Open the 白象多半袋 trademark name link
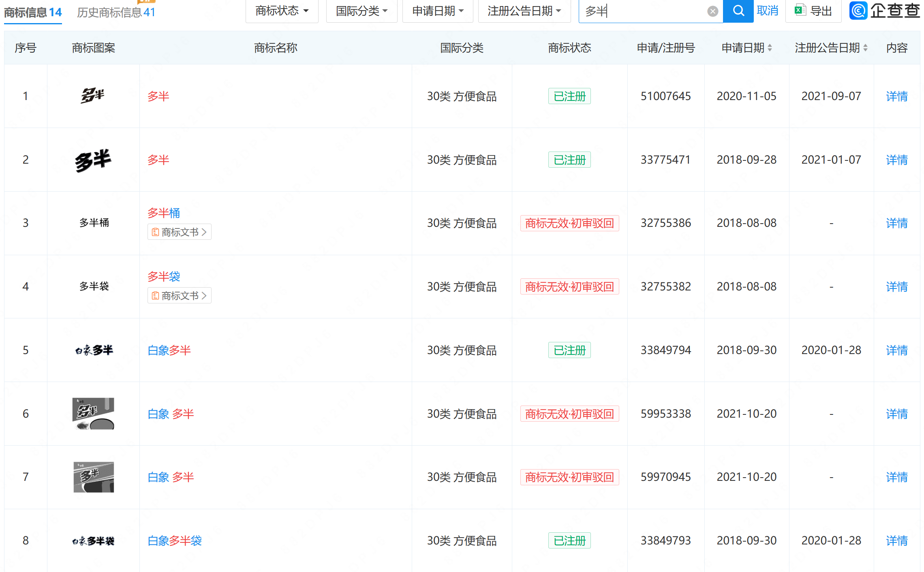Screen dimensions: 924x572 (175, 540)
